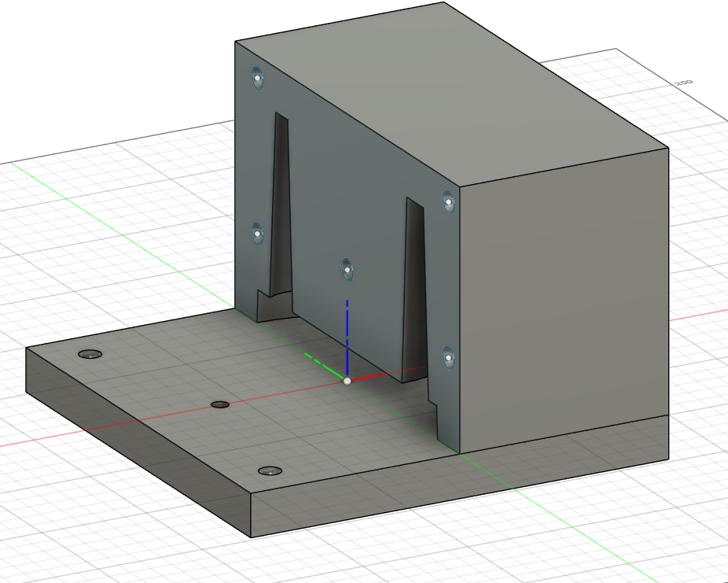
Task: Click the 200 grid dimension label
Action: [x=683, y=83]
